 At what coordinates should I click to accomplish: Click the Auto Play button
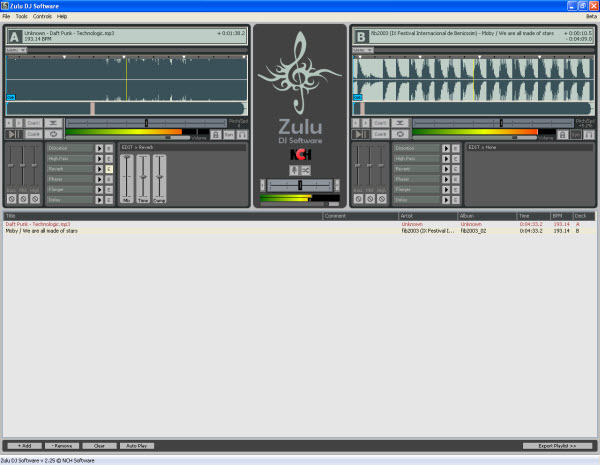(x=137, y=446)
